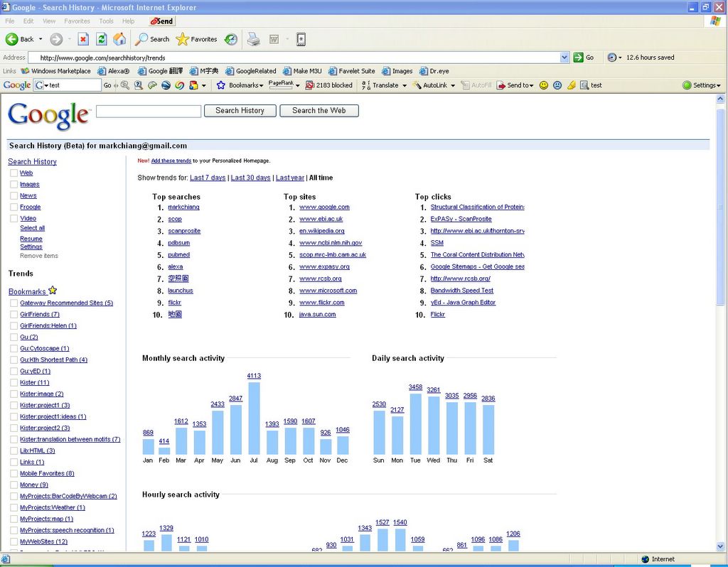The image size is (728, 567).
Task: Click the Search the Web button
Action: point(319,111)
